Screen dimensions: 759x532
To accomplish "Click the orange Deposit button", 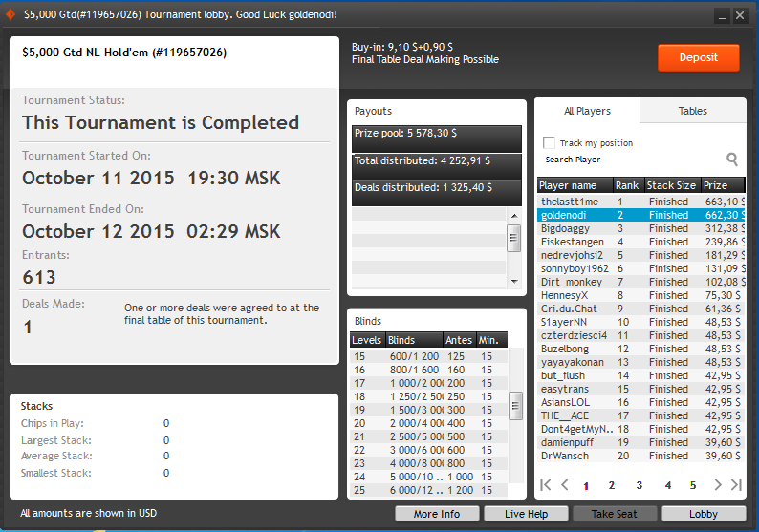I will pos(699,57).
